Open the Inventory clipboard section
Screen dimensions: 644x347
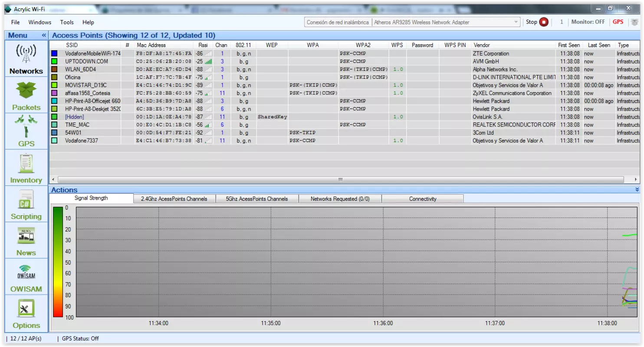coord(26,168)
